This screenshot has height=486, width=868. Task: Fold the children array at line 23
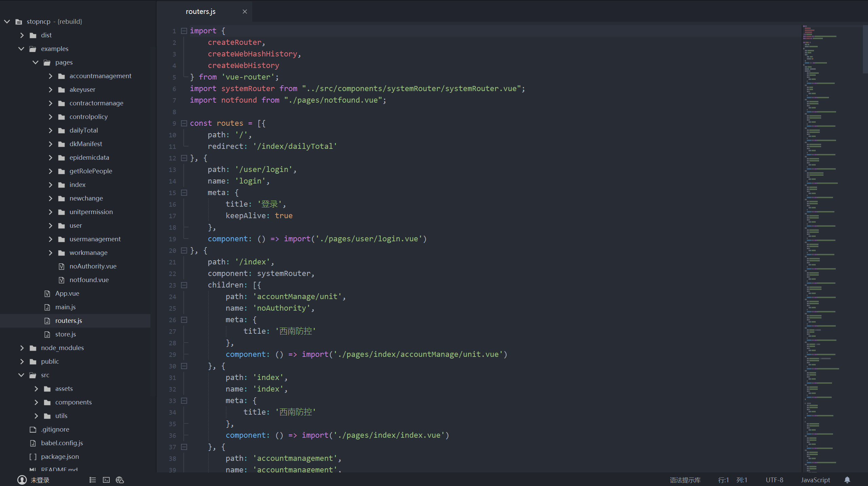pyautogui.click(x=184, y=285)
